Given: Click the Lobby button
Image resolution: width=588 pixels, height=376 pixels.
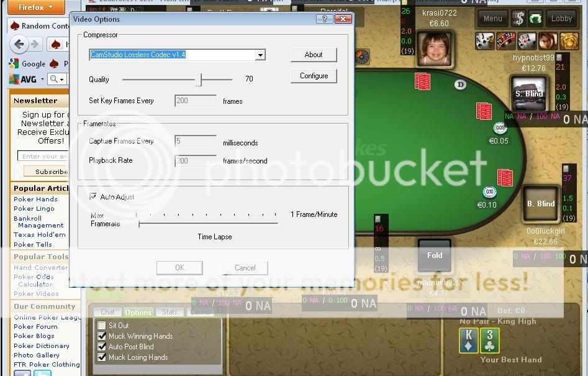Looking at the screenshot, I should point(561,19).
